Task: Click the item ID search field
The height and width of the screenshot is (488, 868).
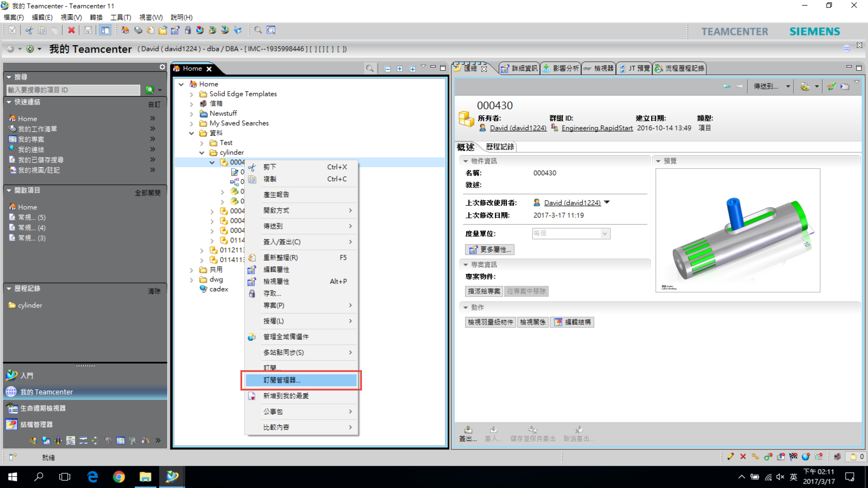Action: (73, 90)
